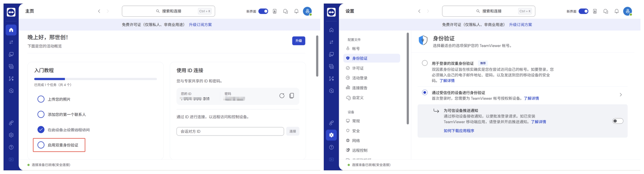The width and height of the screenshot is (644, 174).
Task: Click 了解详情 in the push notification section
Action: click(x=539, y=122)
